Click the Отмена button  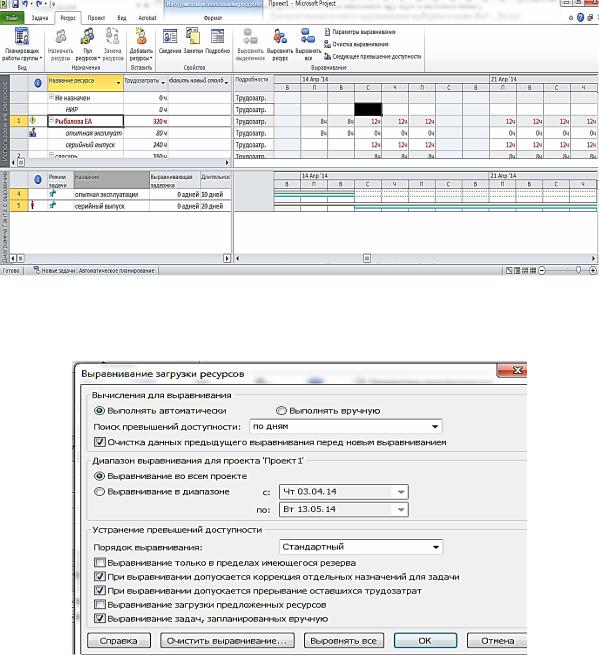[x=497, y=640]
